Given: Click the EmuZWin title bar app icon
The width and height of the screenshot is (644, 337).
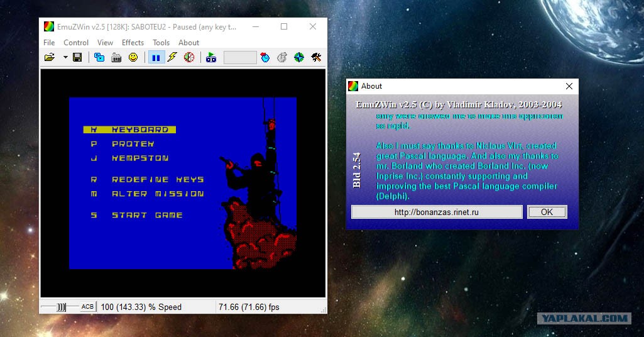Looking at the screenshot, I should [x=49, y=26].
